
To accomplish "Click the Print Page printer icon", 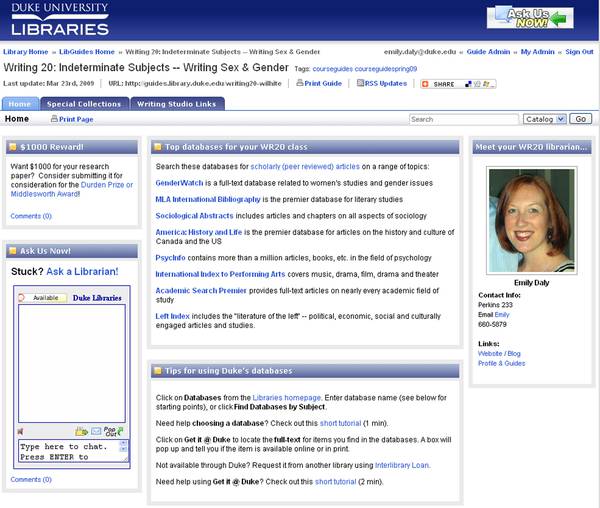I will (x=53, y=119).
